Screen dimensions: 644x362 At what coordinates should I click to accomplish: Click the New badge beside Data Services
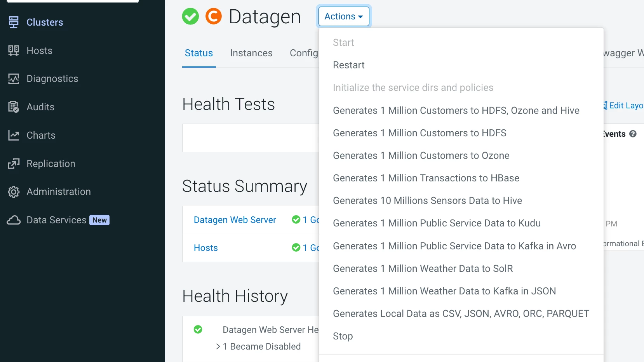tap(99, 220)
